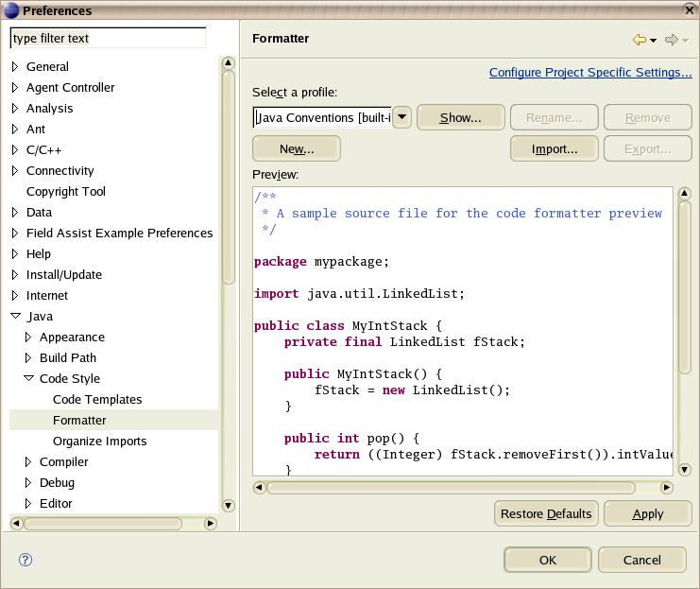Close the Preferences dialog window
Viewport: 700px width, 589px height.
click(689, 10)
